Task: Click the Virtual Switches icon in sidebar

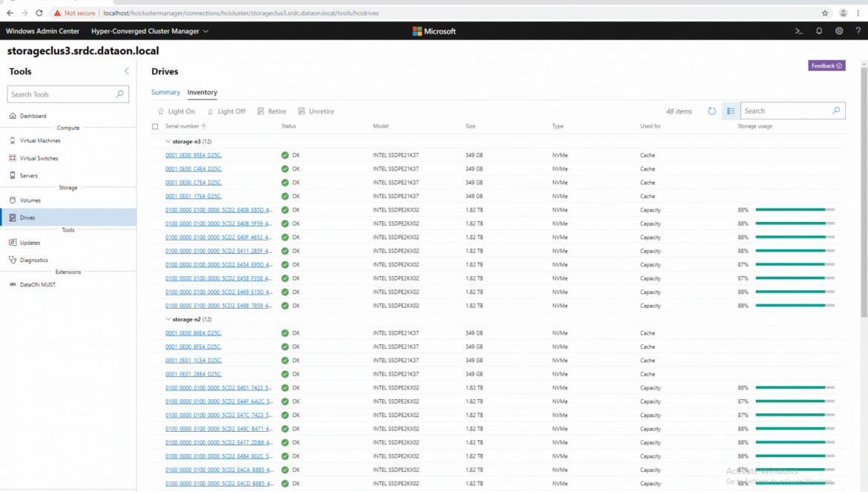Action: click(x=13, y=158)
